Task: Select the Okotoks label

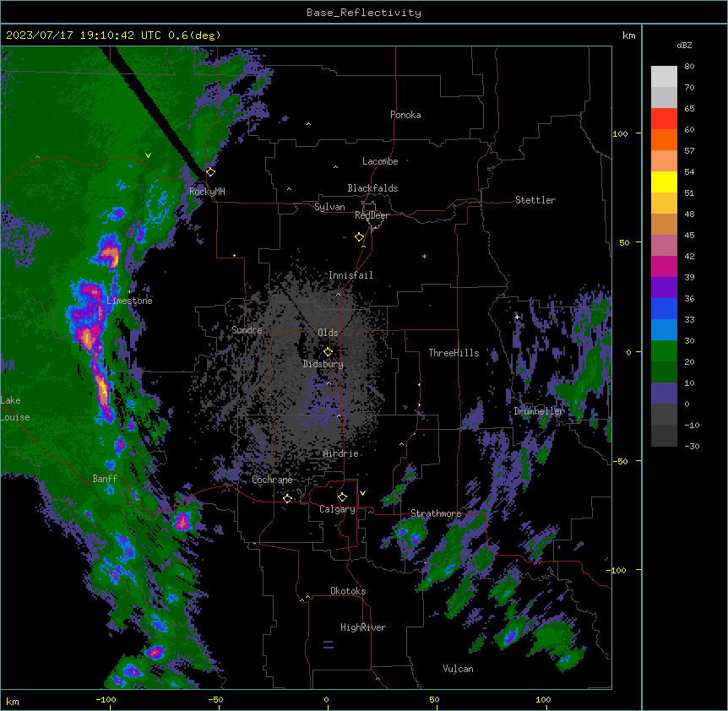Action: 348,591
